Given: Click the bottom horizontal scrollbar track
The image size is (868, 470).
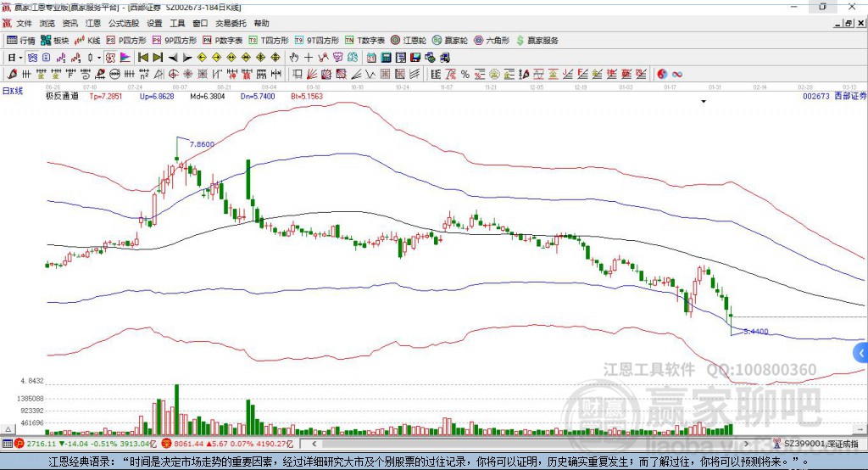Looking at the screenshot, I should [531, 444].
